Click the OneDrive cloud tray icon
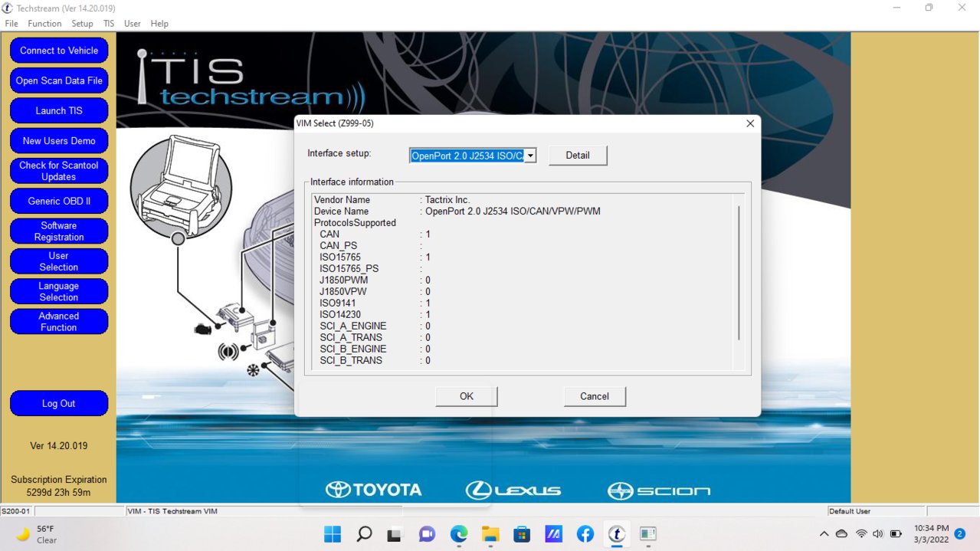The width and height of the screenshot is (980, 551). [x=842, y=533]
